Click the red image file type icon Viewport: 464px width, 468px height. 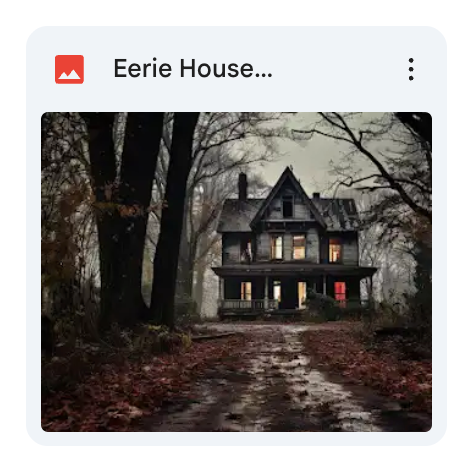69,69
